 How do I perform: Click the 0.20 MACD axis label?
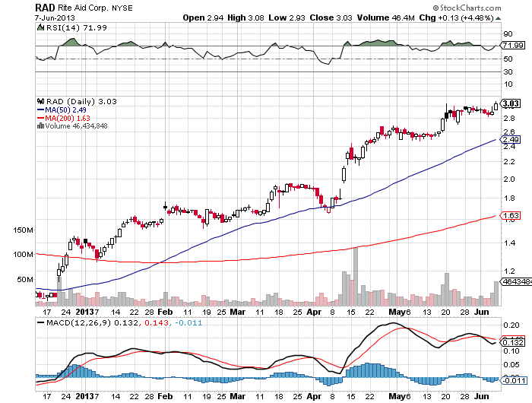(511, 325)
